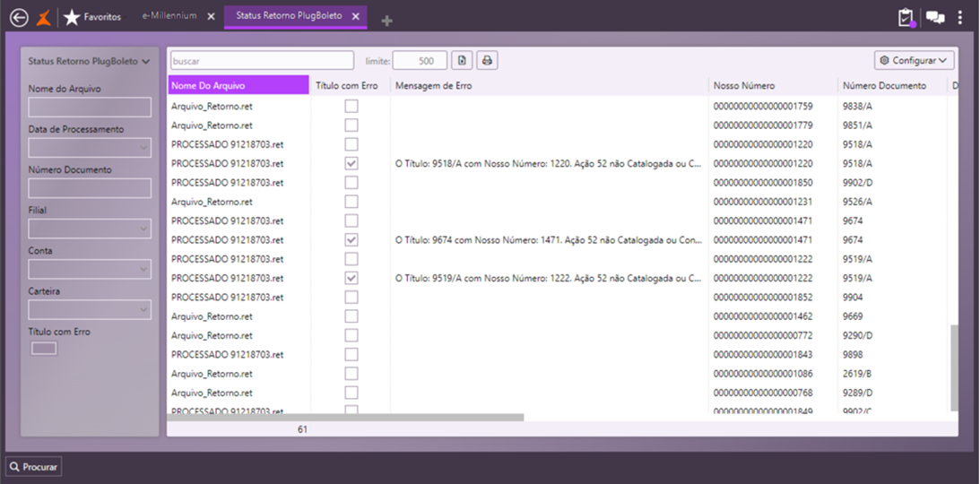The width and height of the screenshot is (980, 484).
Task: Click the back arrow icon
Action: pyautogui.click(x=20, y=18)
